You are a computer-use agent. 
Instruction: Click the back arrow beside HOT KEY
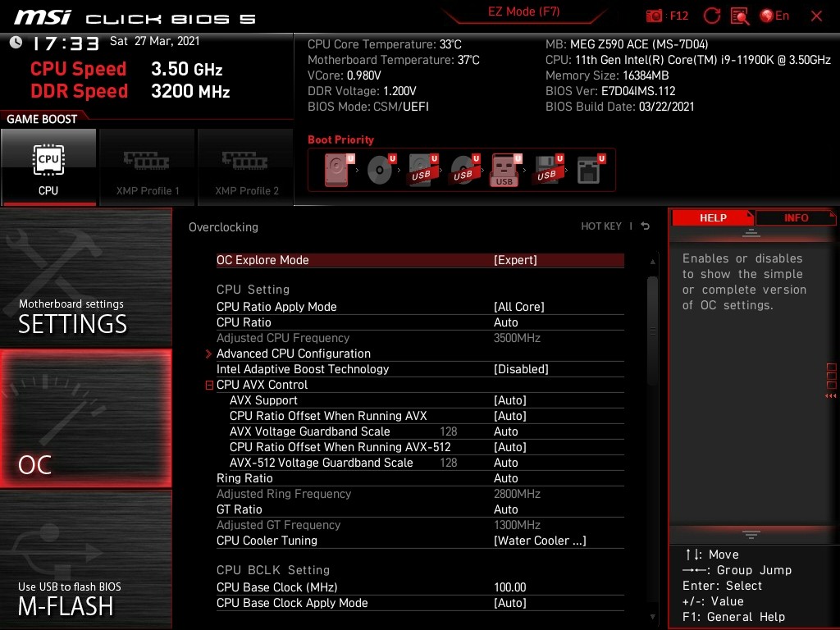pos(646,226)
